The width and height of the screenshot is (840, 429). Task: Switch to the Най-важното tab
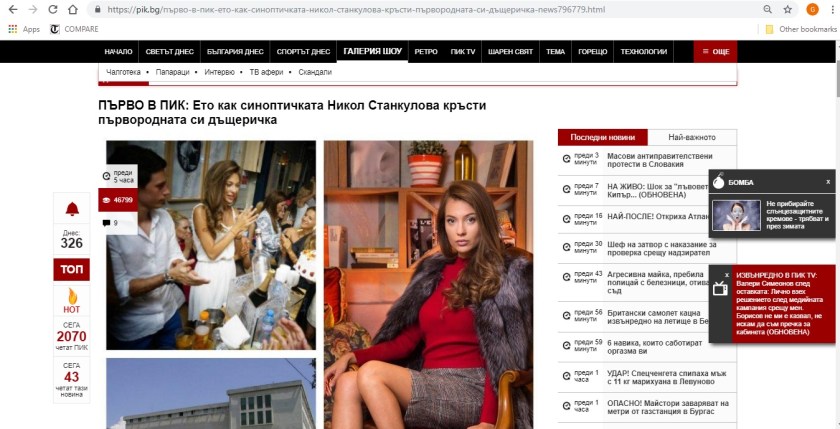click(x=692, y=137)
